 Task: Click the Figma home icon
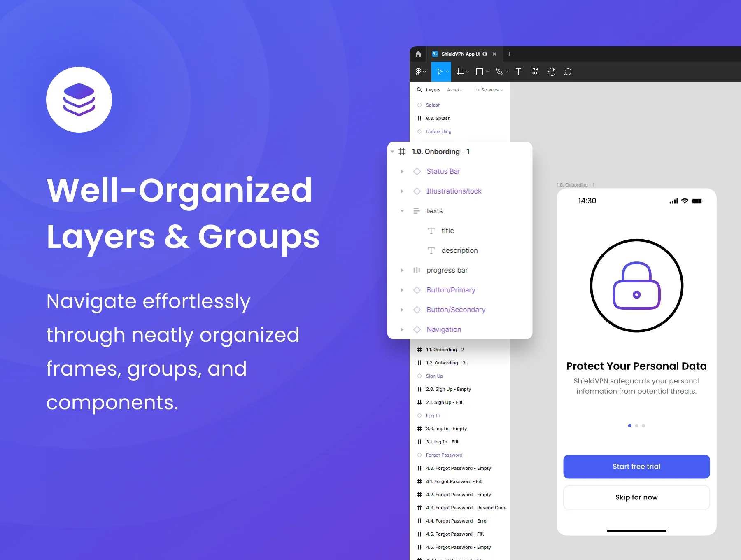click(418, 54)
